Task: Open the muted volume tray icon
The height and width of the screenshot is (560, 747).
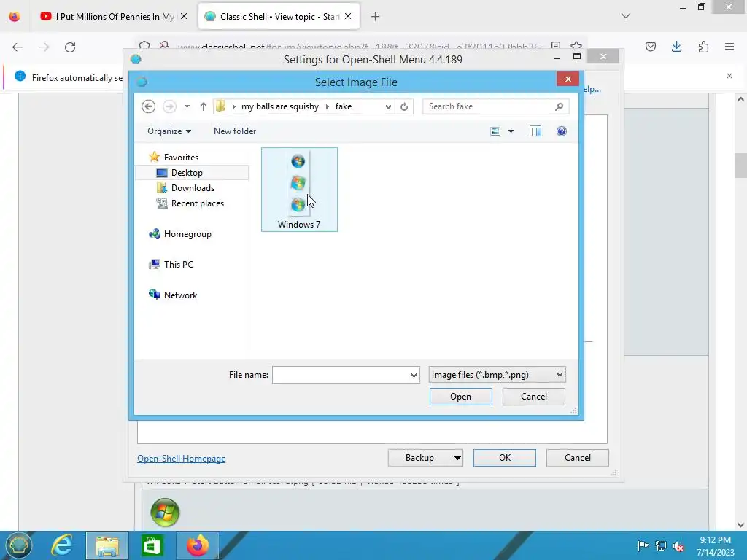Action: point(678,546)
